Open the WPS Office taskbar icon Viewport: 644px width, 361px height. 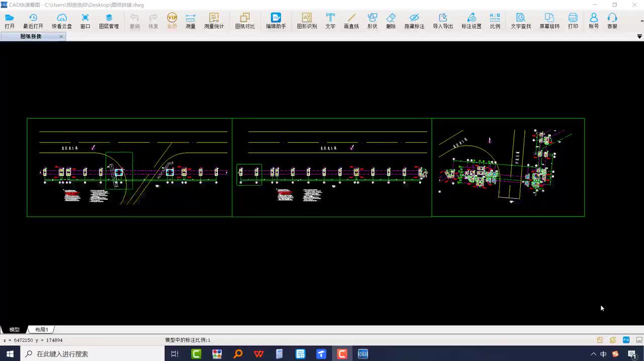click(259, 354)
